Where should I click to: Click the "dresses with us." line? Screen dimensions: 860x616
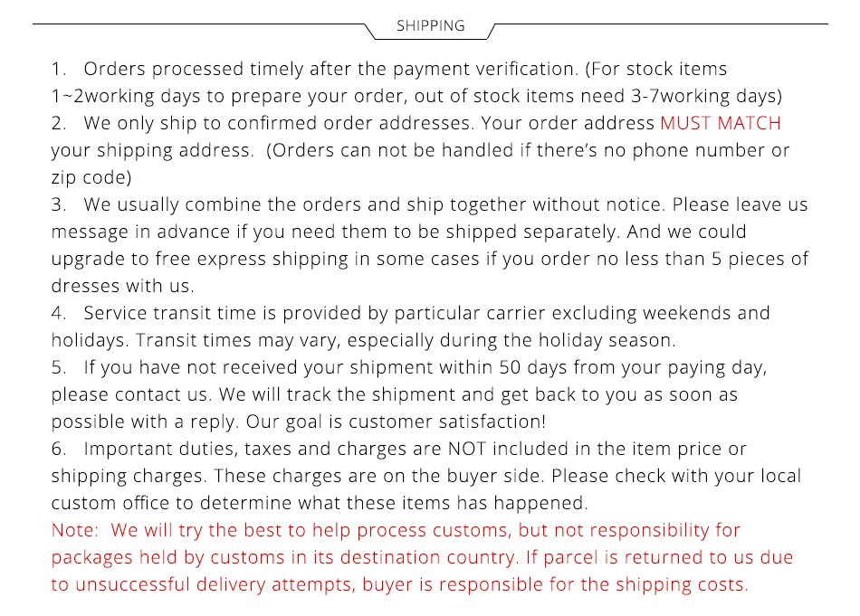[122, 286]
